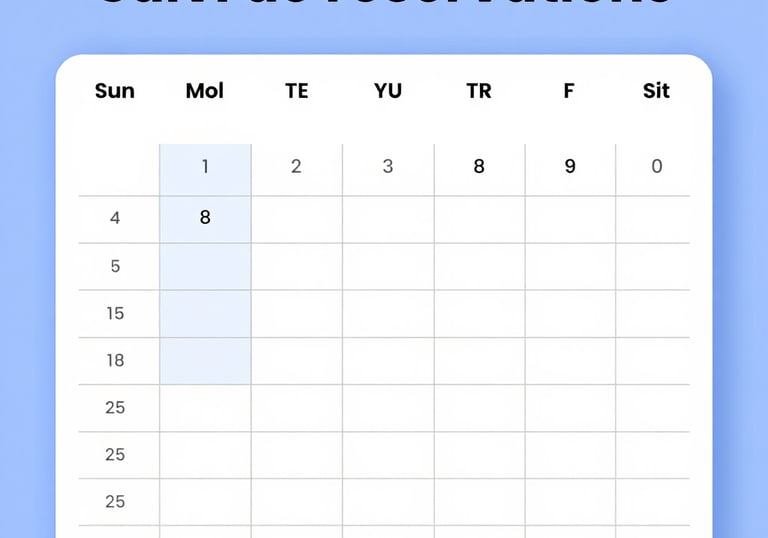Click the YU column header
Screen dimensions: 768x538
tap(388, 91)
